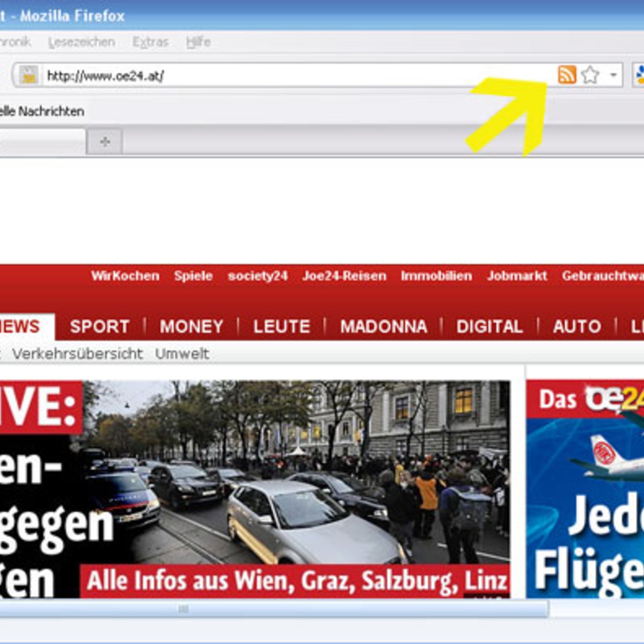Click the orange RSS feed icon
The height and width of the screenshot is (644, 644).
(x=567, y=75)
